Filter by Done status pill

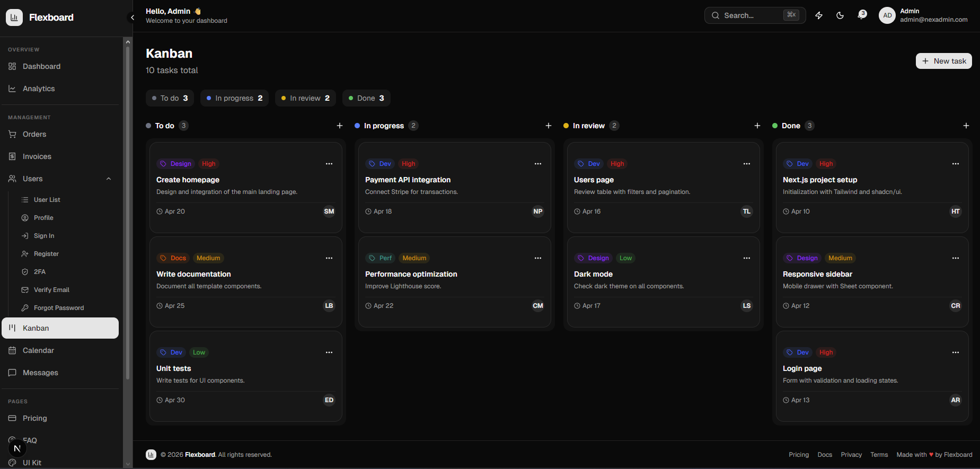[x=366, y=98]
